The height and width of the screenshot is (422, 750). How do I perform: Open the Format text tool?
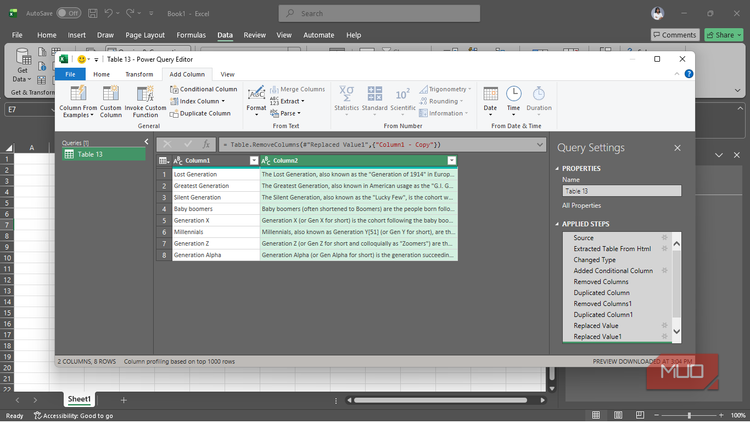256,101
